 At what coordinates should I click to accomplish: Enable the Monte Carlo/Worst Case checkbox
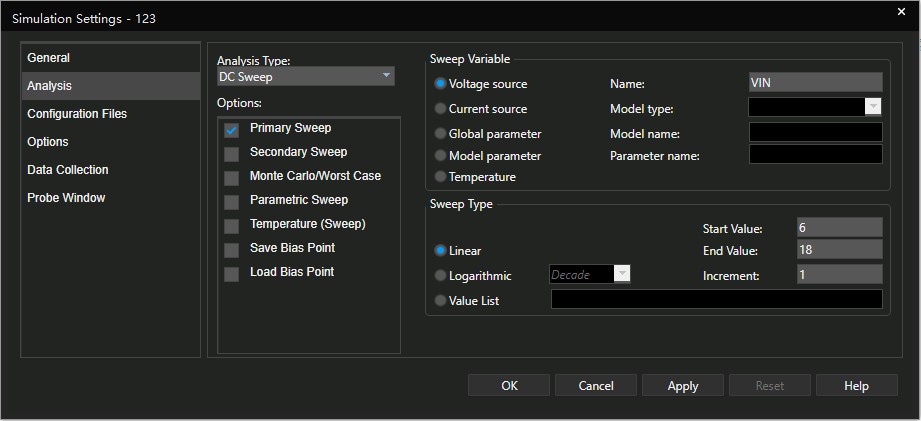(x=231, y=178)
